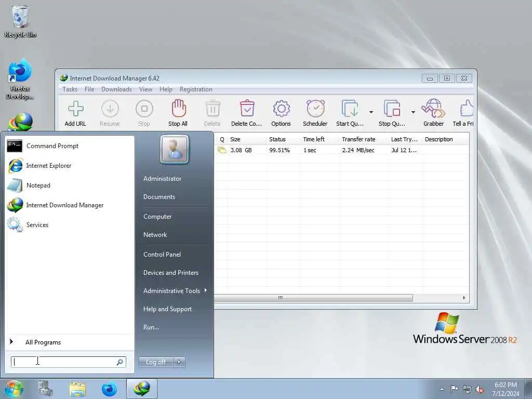The image size is (532, 399).
Task: Click the Stop Queue toolbar icon
Action: (x=392, y=109)
